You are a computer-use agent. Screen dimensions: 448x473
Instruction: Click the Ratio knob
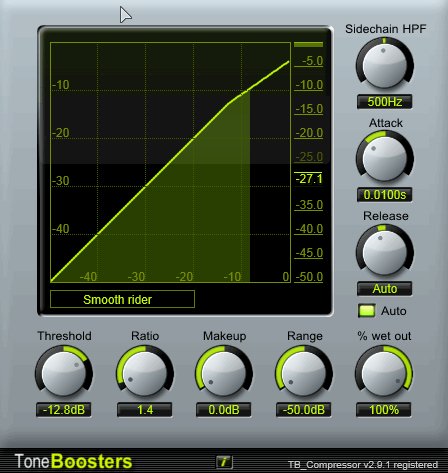click(145, 373)
